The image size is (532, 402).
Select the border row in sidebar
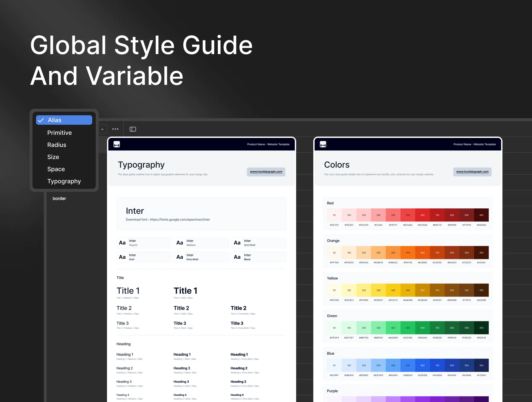[x=59, y=198]
